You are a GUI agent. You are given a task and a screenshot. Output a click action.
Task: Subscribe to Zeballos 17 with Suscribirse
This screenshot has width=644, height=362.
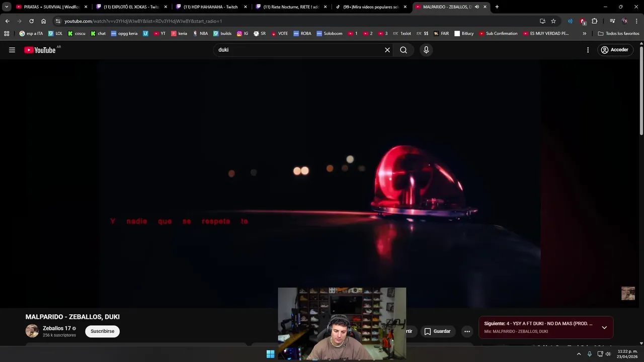(x=102, y=331)
